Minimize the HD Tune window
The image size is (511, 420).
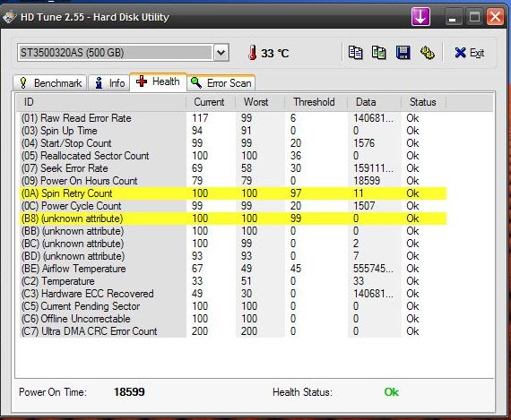pyautogui.click(x=453, y=17)
